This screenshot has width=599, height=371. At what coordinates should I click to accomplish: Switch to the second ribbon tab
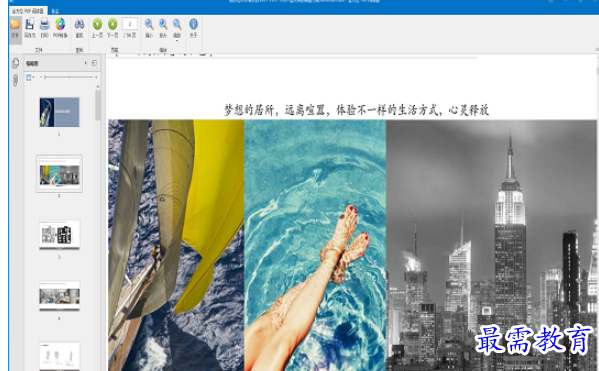click(x=55, y=11)
